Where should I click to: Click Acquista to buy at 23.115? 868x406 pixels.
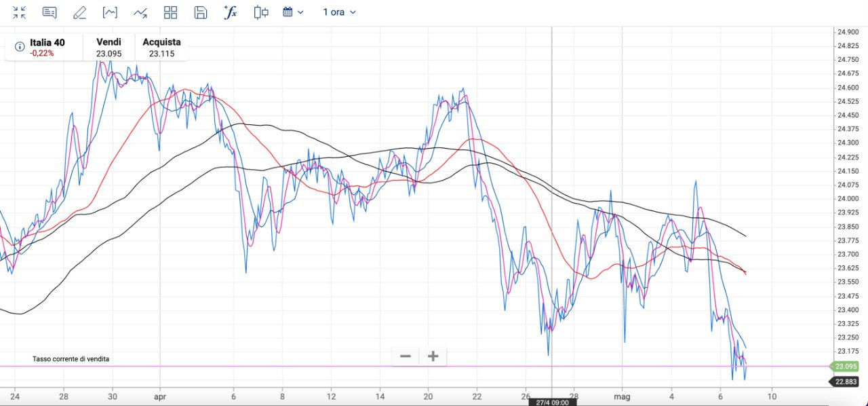pos(161,48)
